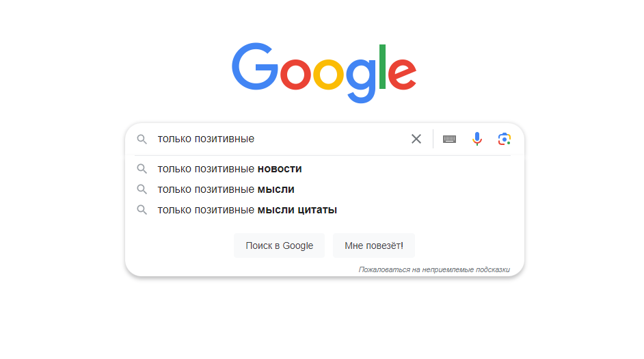
Task: Pick suggestion 'только позитивные мысли цитаты'
Action: [247, 210]
